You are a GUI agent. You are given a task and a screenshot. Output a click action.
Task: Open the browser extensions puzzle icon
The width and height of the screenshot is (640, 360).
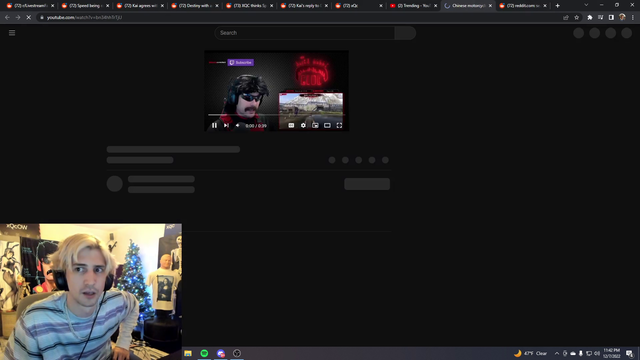pos(590,18)
